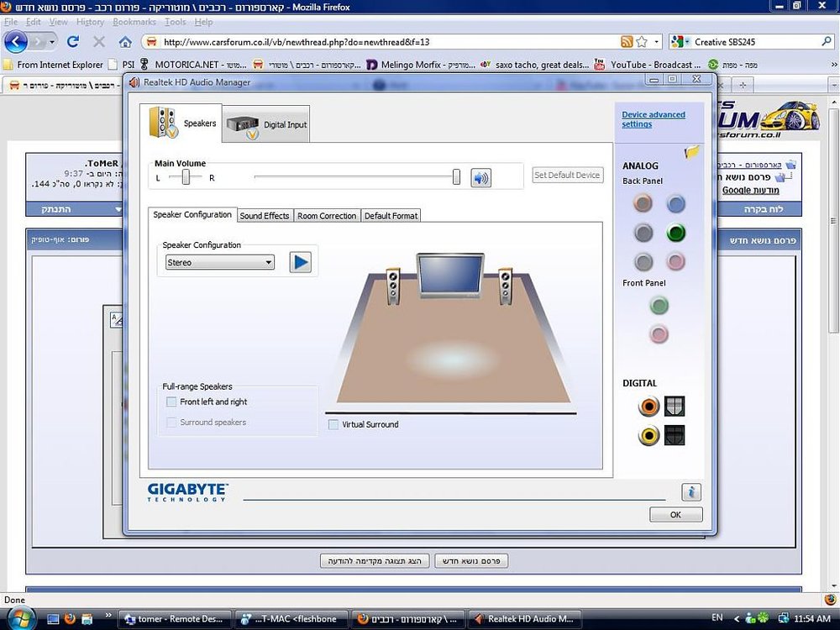
Task: Click the left speaker in the room diagram
Action: click(x=393, y=286)
